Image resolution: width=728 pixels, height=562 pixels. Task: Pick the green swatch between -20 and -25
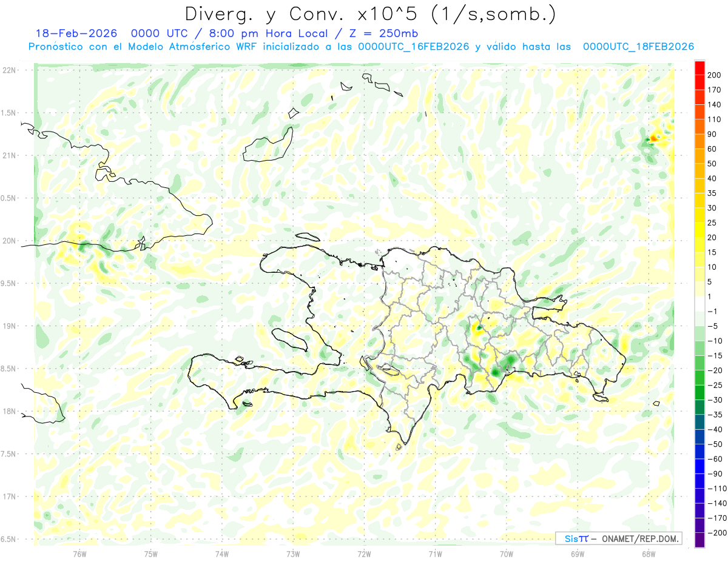699,378
